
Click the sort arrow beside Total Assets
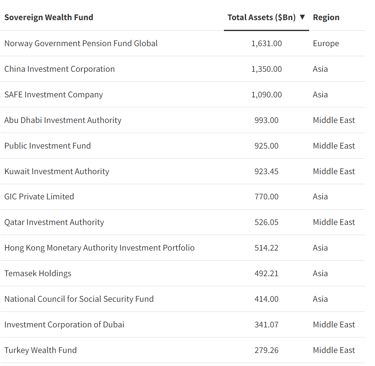click(x=302, y=17)
